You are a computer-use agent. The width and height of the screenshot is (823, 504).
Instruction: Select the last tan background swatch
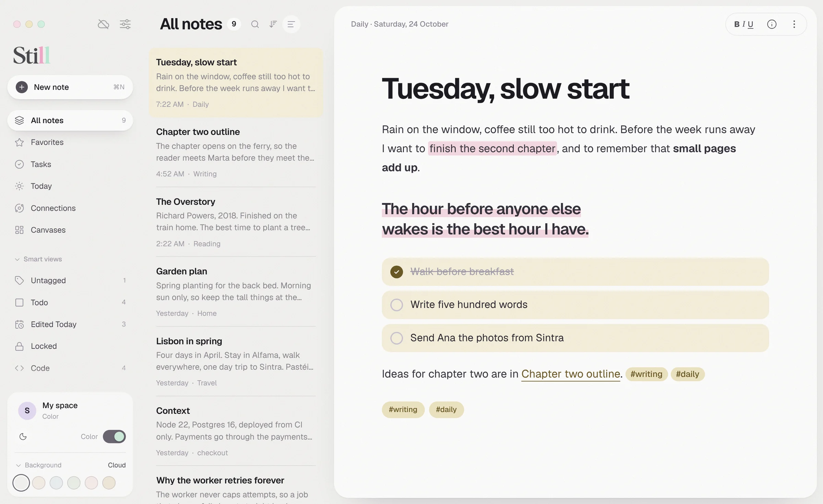pos(109,483)
